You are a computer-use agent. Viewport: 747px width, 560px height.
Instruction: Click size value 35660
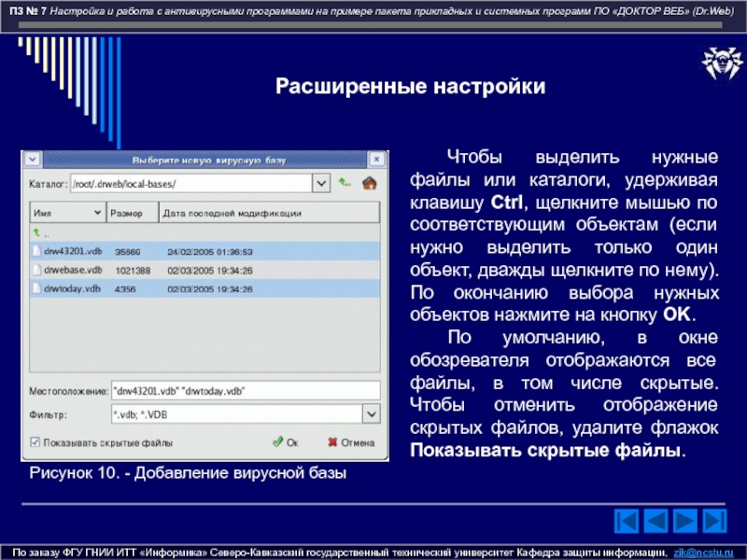coord(128,252)
